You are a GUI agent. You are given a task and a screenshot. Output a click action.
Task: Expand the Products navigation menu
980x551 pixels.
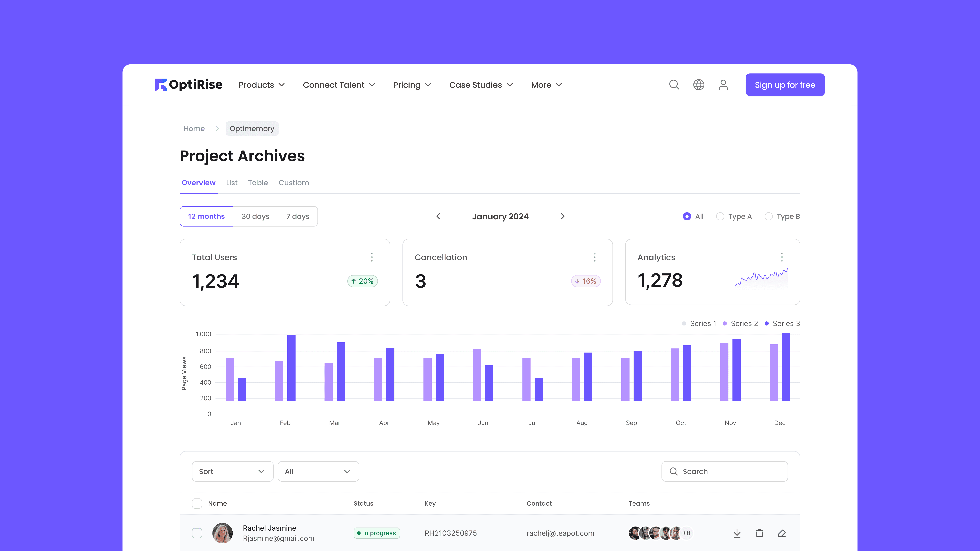[x=261, y=85]
